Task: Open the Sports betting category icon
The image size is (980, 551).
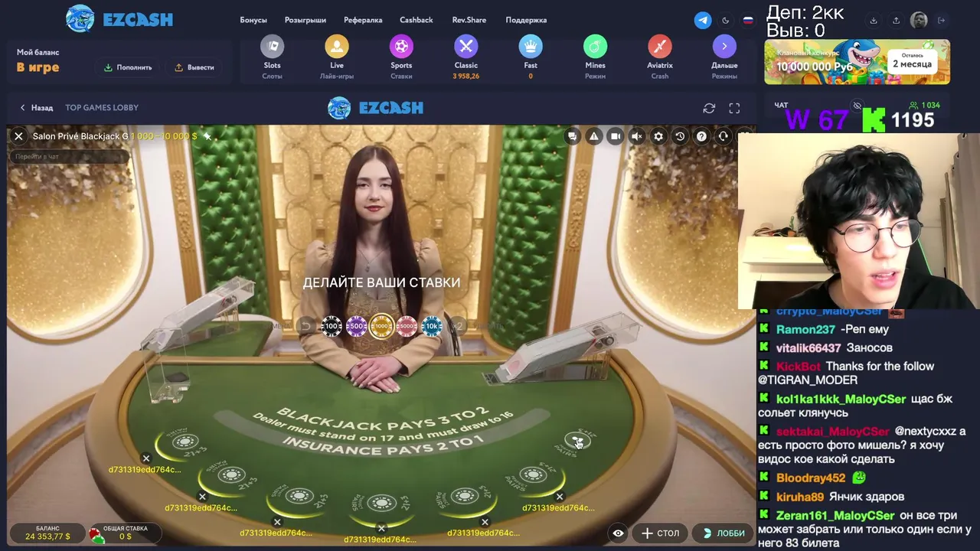Action: (x=401, y=47)
